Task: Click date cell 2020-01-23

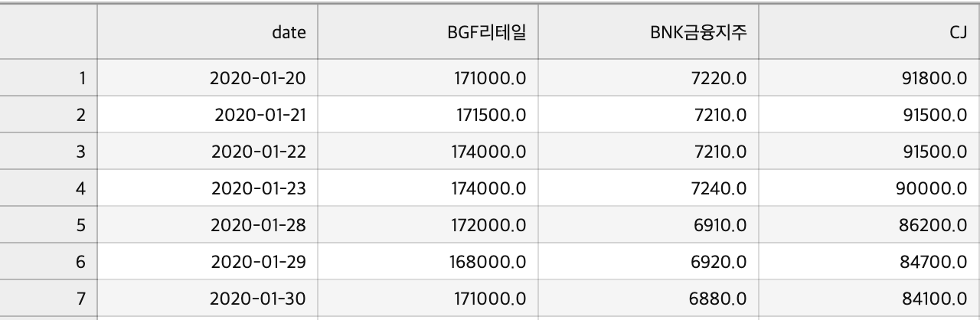Action: point(207,188)
